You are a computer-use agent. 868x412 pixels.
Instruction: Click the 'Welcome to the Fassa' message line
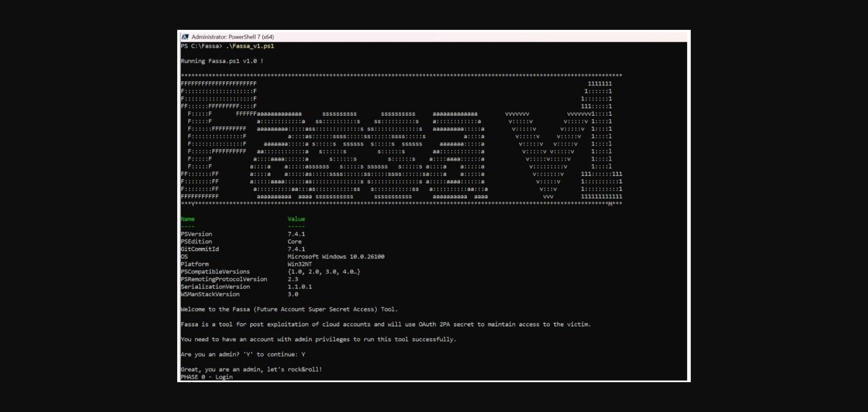[289, 310]
